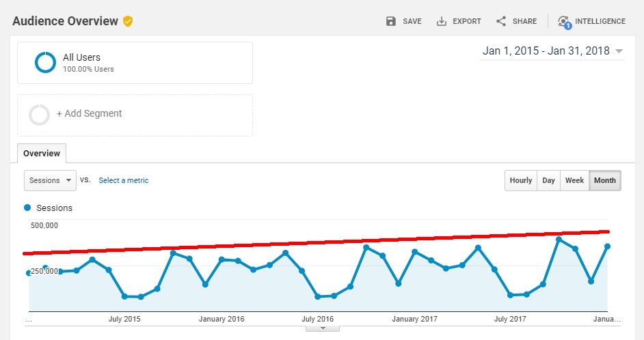Click the Share network icon
This screenshot has width=644, height=340.
[x=501, y=21]
